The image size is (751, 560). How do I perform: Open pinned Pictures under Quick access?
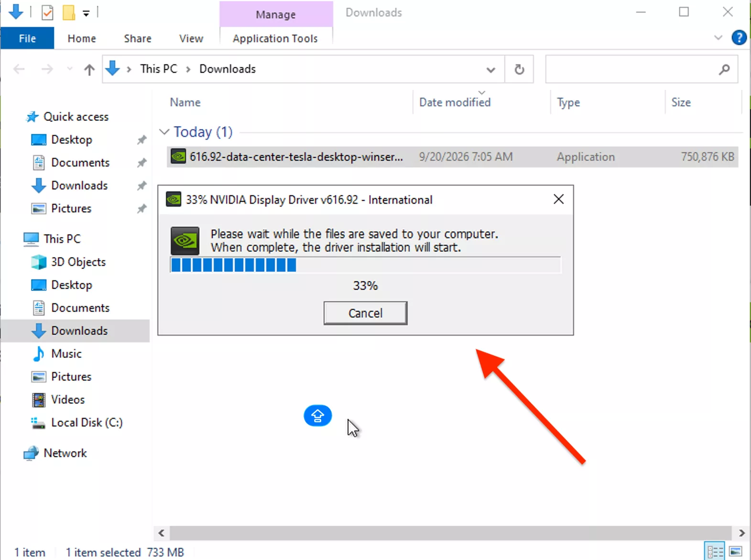pyautogui.click(x=71, y=209)
